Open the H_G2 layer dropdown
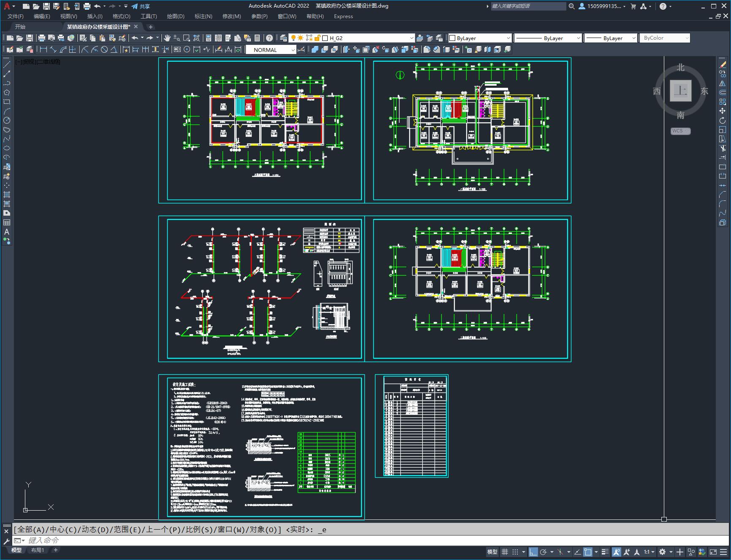The image size is (731, 560). (x=412, y=38)
